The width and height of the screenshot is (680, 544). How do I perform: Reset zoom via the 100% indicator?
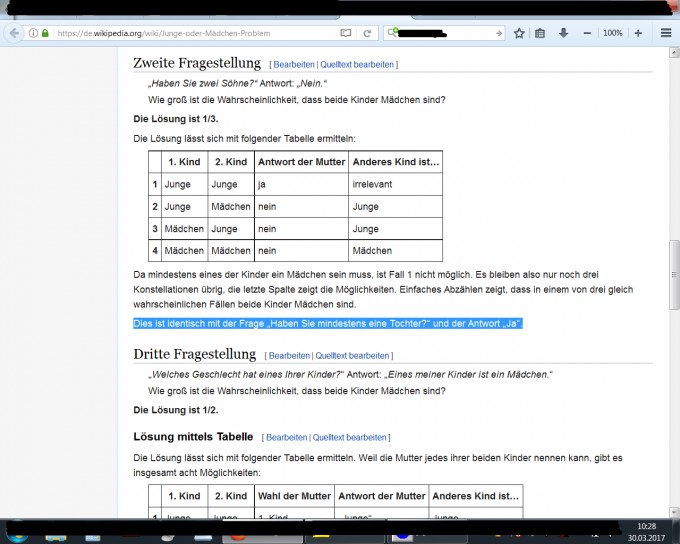pyautogui.click(x=612, y=33)
